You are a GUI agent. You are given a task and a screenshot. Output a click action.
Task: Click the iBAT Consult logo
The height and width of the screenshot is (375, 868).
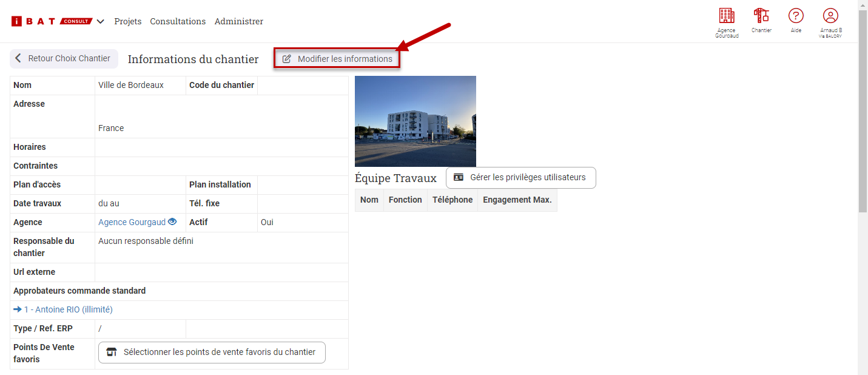(x=52, y=21)
